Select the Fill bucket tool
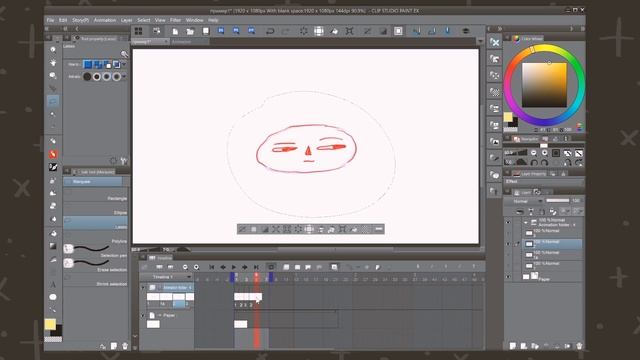The height and width of the screenshot is (360, 640). [x=53, y=233]
